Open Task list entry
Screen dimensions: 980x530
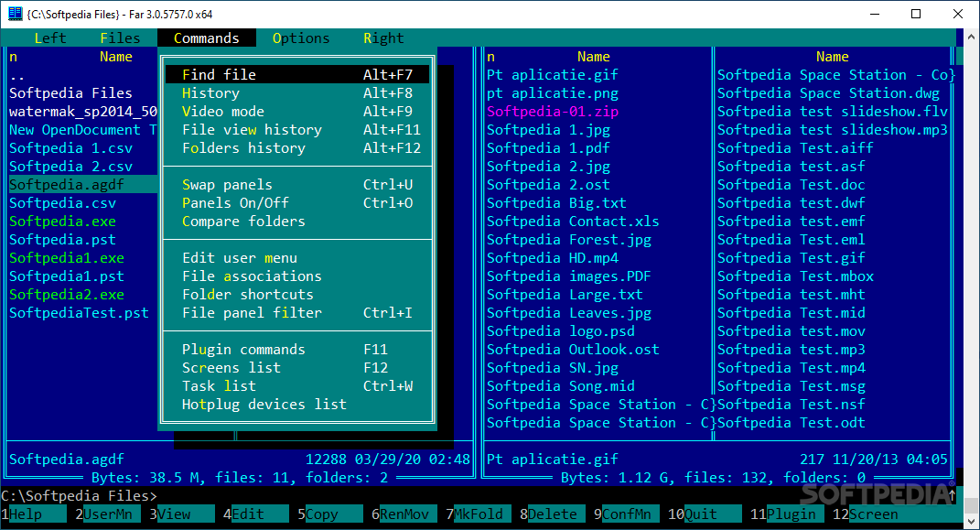pos(297,385)
